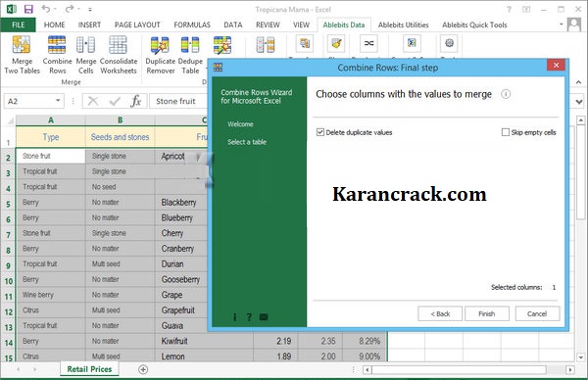Go to Select a table step

[x=247, y=142]
